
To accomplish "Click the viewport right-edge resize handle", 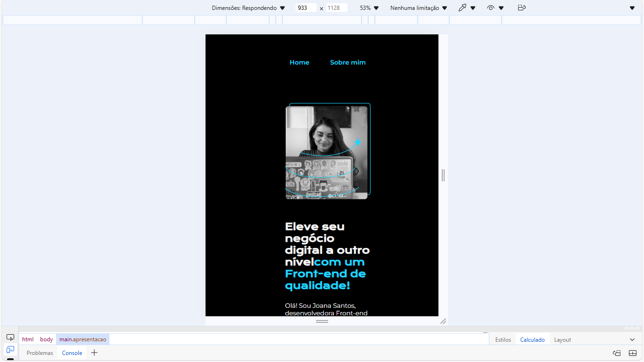I will 443,175.
